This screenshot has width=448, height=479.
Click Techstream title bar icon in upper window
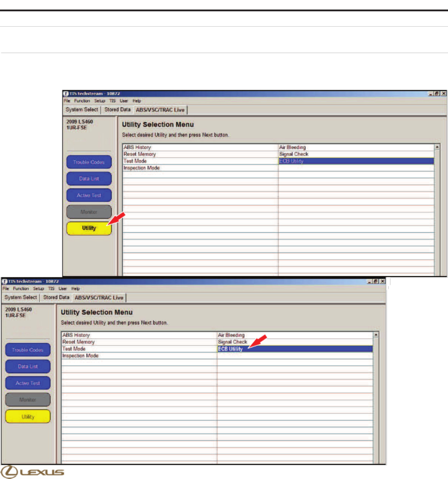point(66,93)
